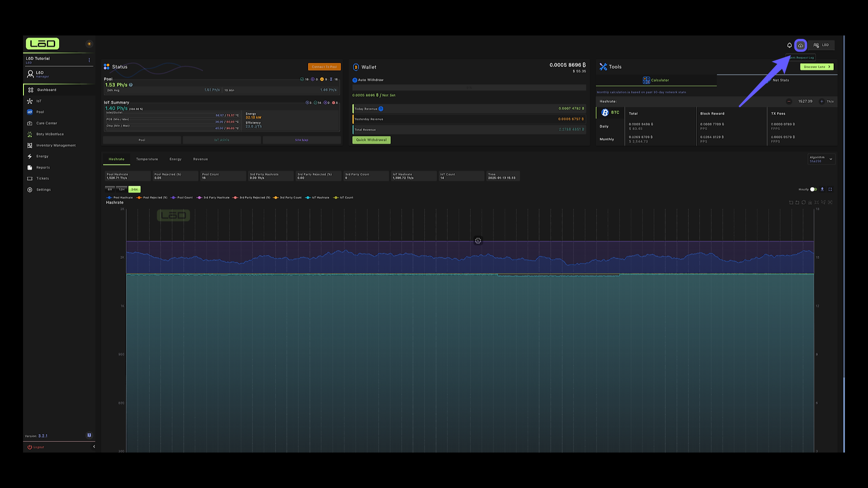Open the Algorithm Sha256 dropdown
This screenshot has height=488, width=868.
[821, 159]
